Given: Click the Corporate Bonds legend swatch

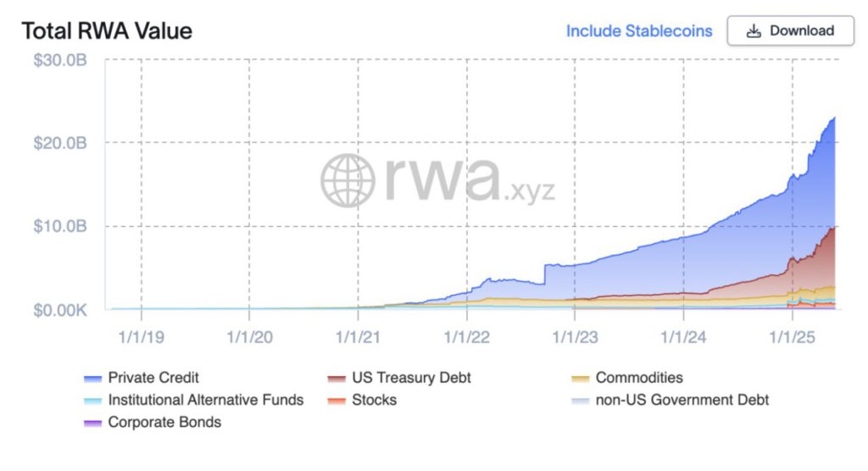Looking at the screenshot, I should coord(92,422).
